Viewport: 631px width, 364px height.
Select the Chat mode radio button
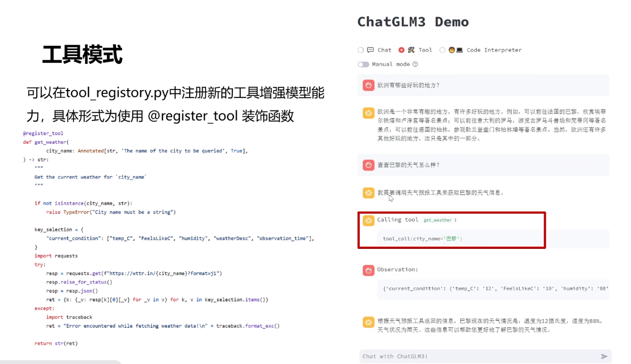[x=361, y=50]
